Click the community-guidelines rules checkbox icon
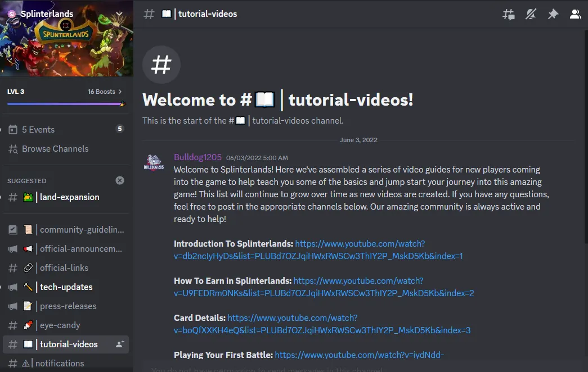 point(13,230)
